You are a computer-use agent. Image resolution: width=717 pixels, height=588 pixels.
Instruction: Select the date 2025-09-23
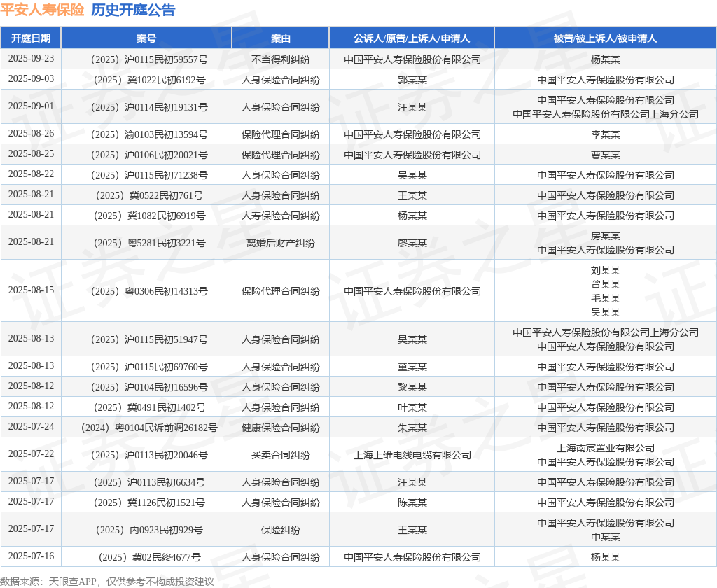click(31, 59)
